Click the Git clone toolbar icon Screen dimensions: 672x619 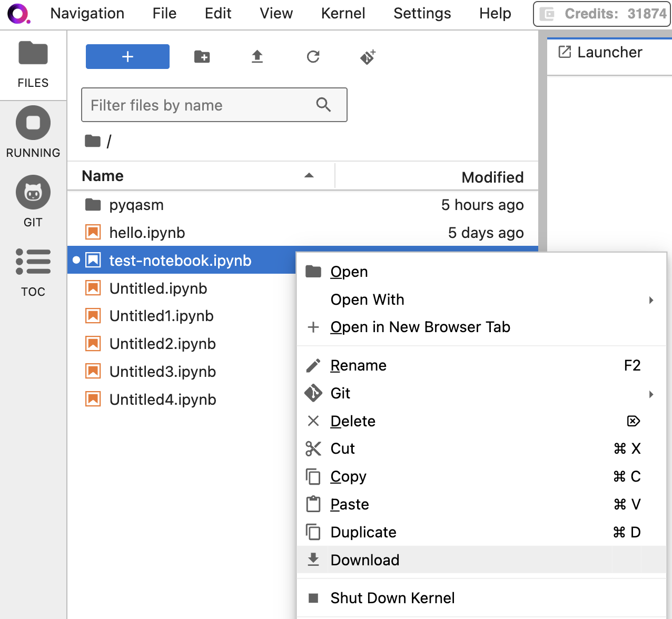pos(368,57)
